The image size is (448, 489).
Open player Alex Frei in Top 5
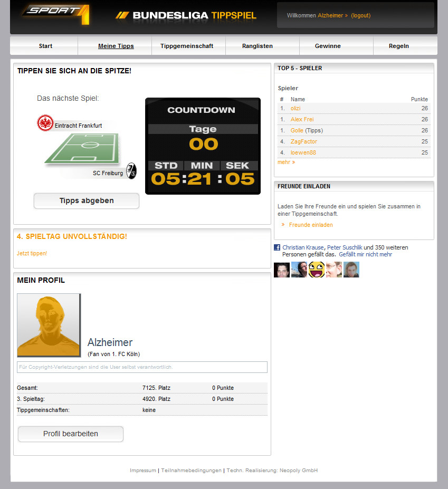point(302,119)
